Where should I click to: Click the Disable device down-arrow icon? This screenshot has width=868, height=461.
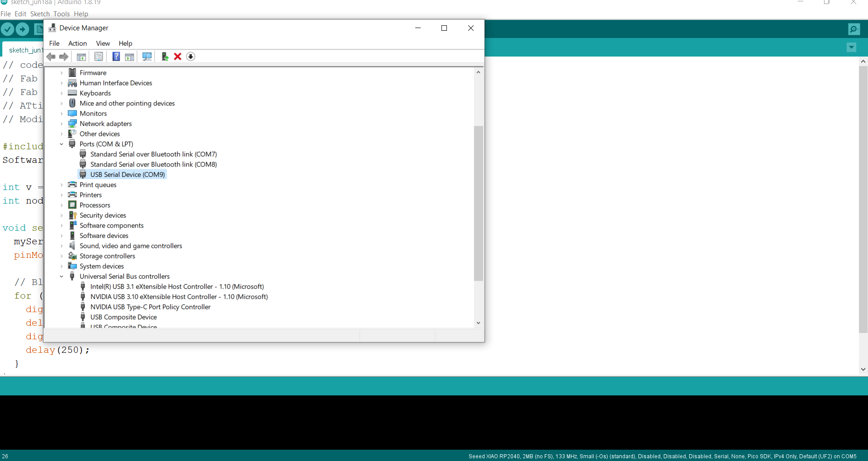click(191, 57)
